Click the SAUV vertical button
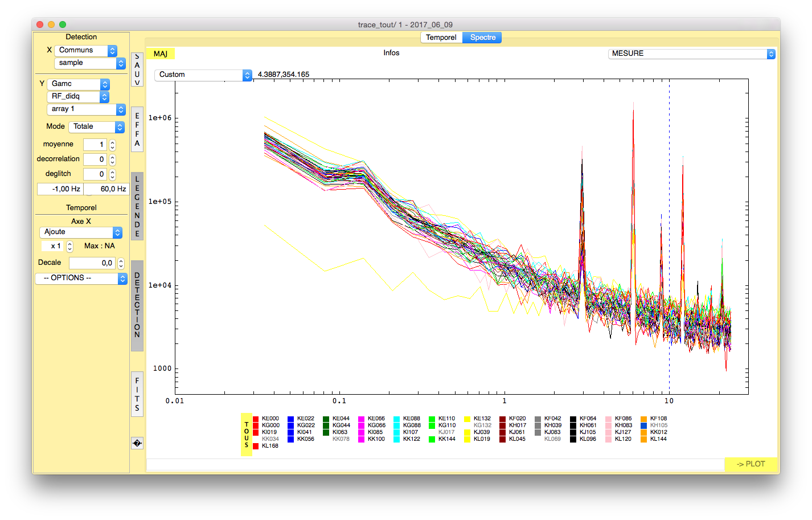Viewport: 812px width, 520px height. [137, 69]
